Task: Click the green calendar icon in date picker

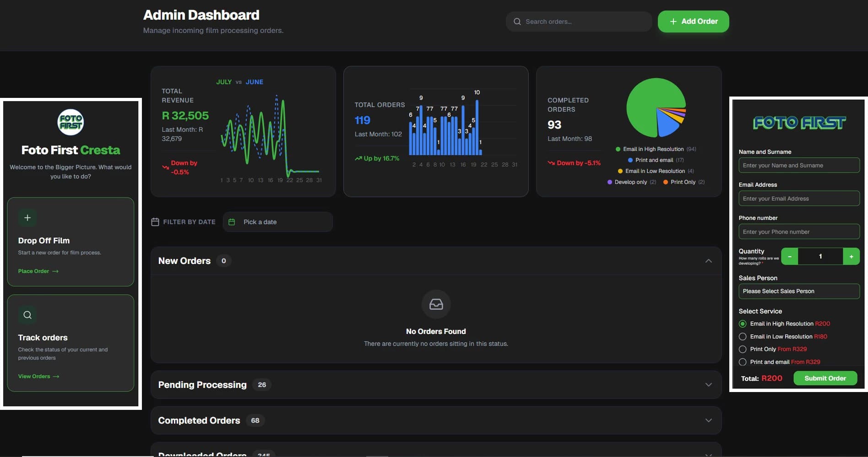Action: pos(232,222)
